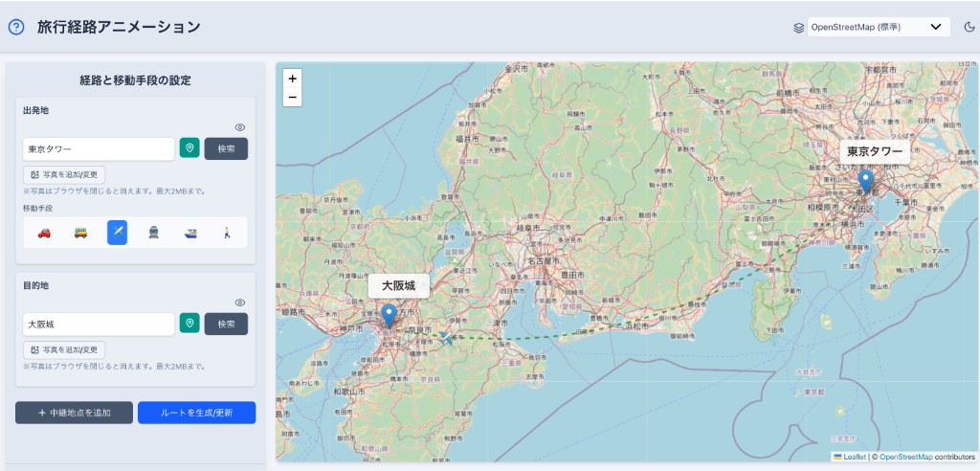
Task: Pick the train transport mode
Action: [x=153, y=233]
